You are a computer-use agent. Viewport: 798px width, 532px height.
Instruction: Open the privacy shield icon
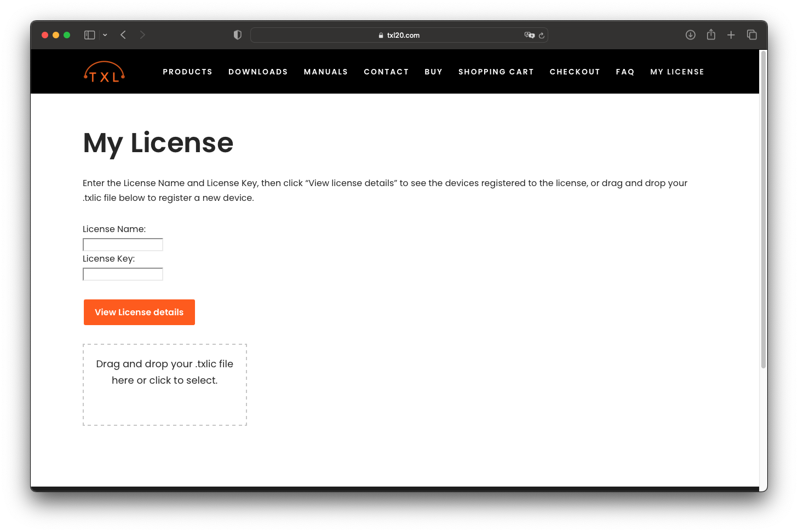(x=237, y=35)
